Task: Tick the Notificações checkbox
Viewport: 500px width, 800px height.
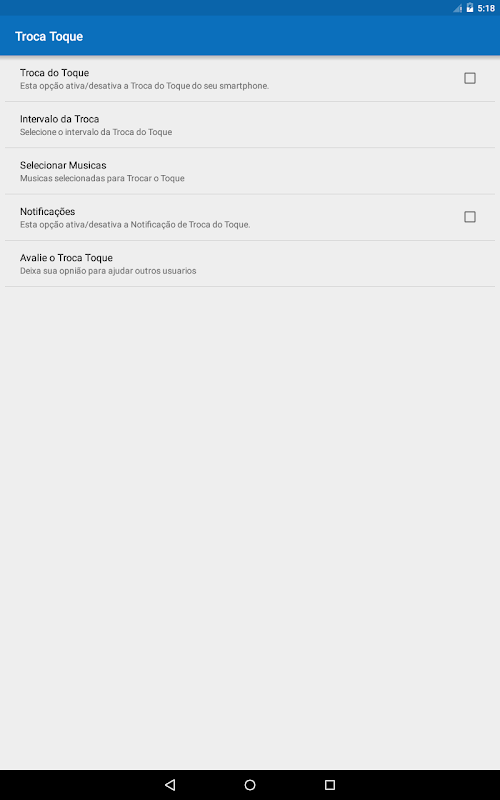Action: 469,217
